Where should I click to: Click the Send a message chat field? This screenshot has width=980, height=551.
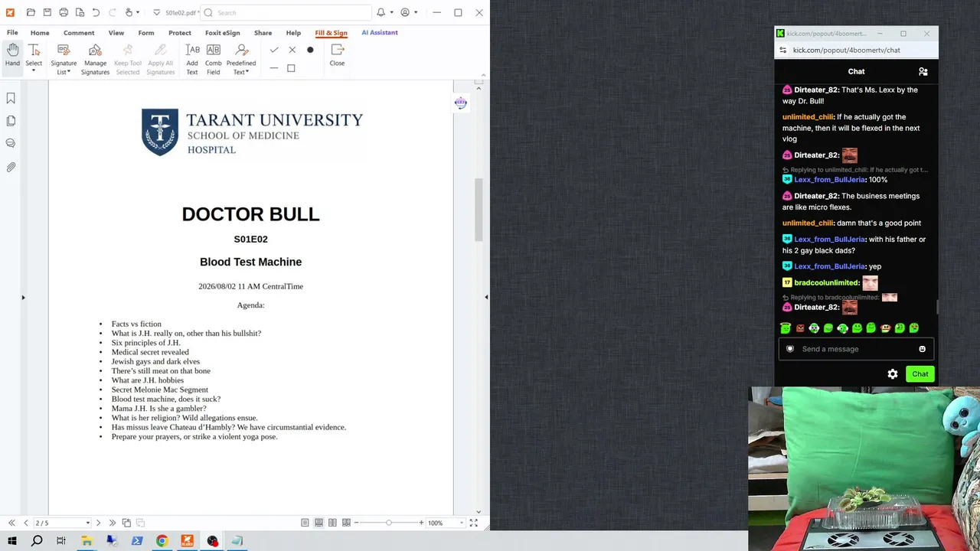[856, 349]
